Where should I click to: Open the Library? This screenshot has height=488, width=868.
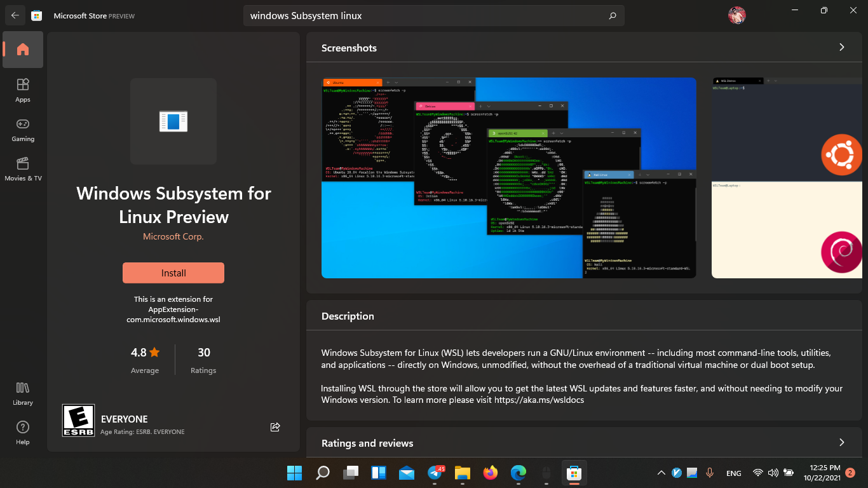point(23,393)
